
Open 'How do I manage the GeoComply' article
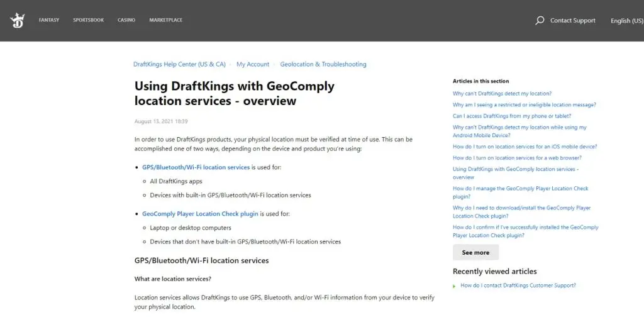520,192
